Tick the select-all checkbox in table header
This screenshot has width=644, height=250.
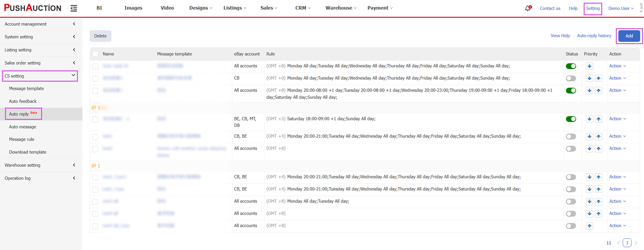pos(95,54)
